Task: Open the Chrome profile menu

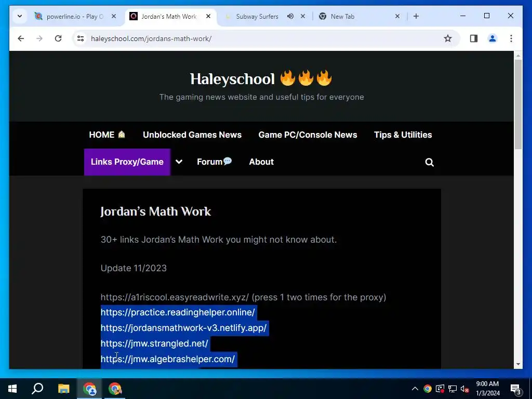Action: [493, 38]
